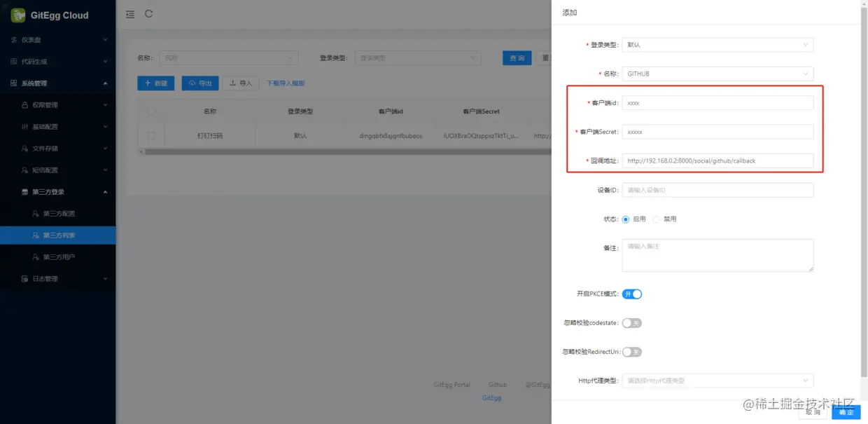Image resolution: width=868 pixels, height=424 pixels.
Task: Collapse the 系统管理 menu via its chevron
Action: 106,83
